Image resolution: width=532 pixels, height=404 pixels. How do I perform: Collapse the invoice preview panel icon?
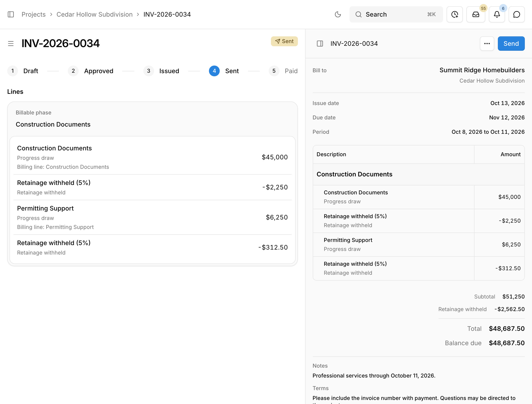pyautogui.click(x=320, y=44)
